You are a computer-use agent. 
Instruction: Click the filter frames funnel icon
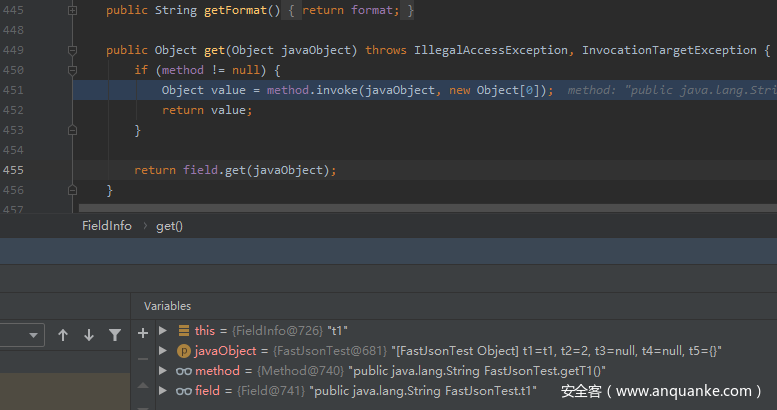tap(115, 335)
